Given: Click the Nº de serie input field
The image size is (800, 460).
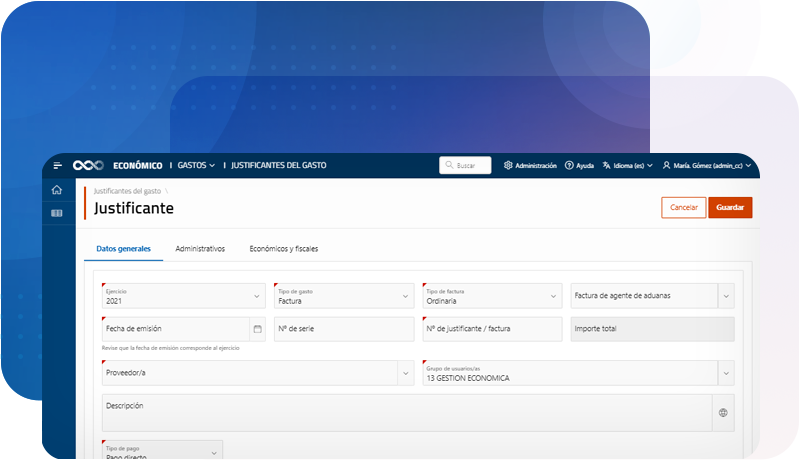Looking at the screenshot, I should click(343, 329).
